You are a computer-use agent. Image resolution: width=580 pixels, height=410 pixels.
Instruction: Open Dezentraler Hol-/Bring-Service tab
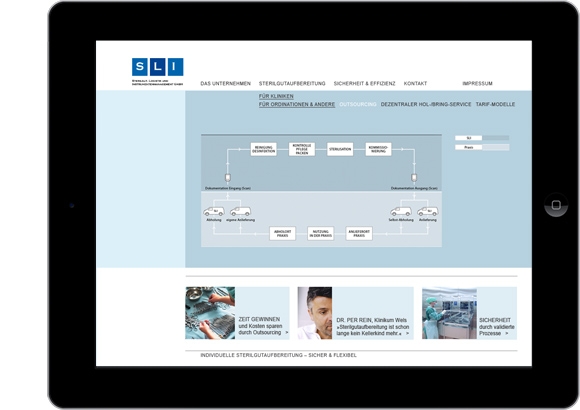[426, 104]
